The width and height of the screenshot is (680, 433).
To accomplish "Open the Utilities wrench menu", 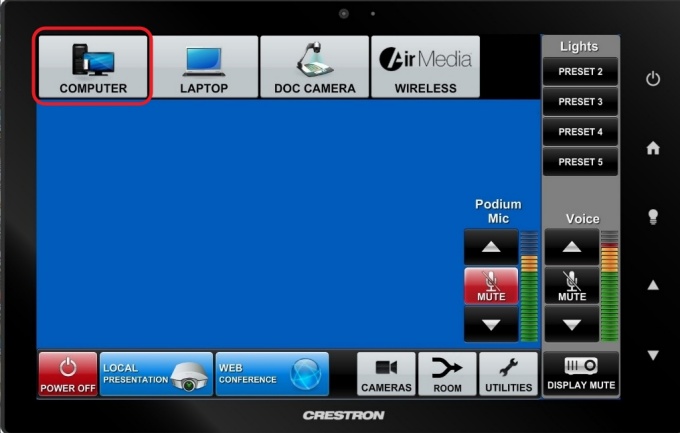I will coord(508,373).
